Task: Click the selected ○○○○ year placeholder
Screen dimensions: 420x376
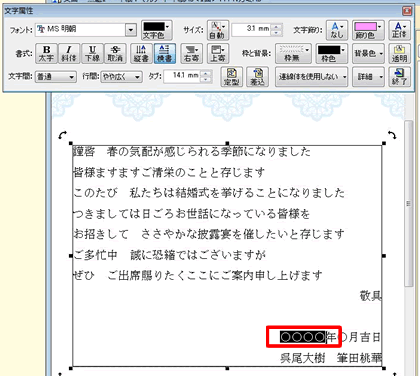Action: pyautogui.click(x=302, y=337)
